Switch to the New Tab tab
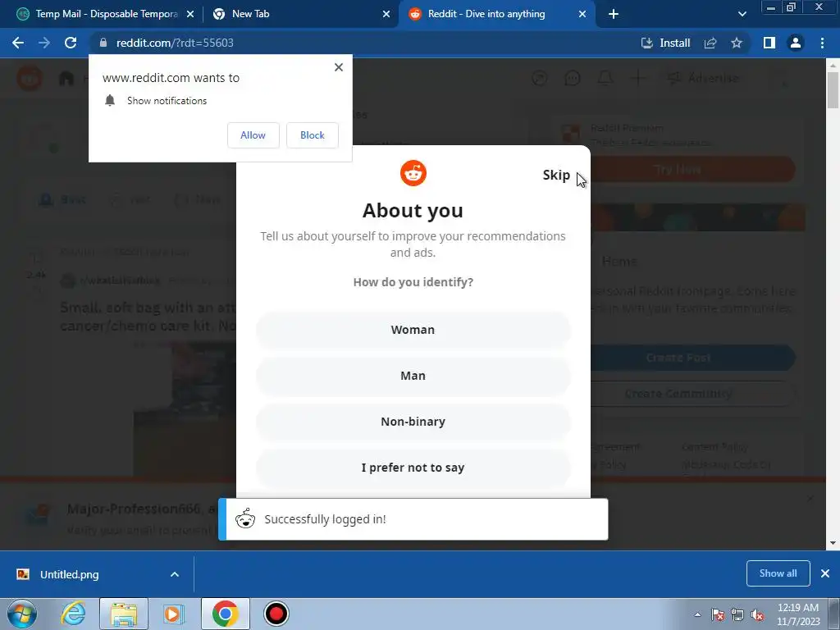Image resolution: width=840 pixels, height=630 pixels. [x=300, y=14]
